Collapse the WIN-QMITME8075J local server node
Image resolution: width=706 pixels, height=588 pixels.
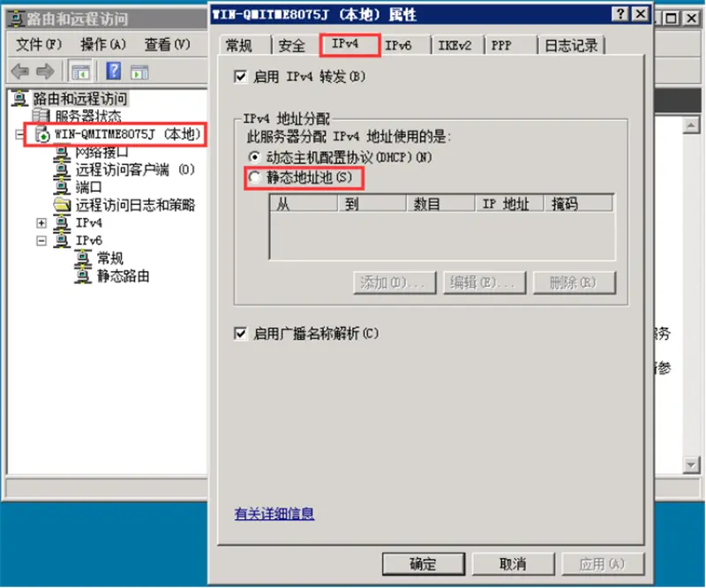(19, 134)
